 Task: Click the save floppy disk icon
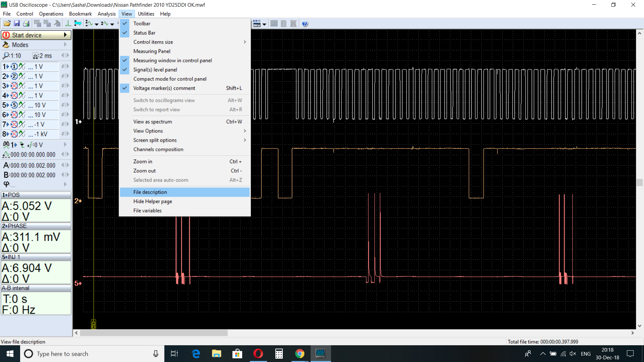coord(17,23)
